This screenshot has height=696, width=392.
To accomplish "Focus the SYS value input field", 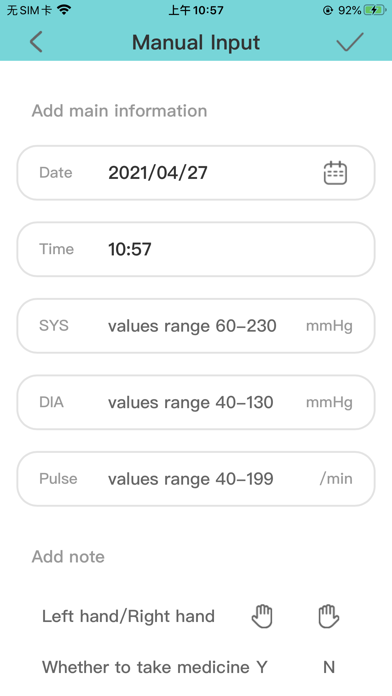I will [196, 326].
